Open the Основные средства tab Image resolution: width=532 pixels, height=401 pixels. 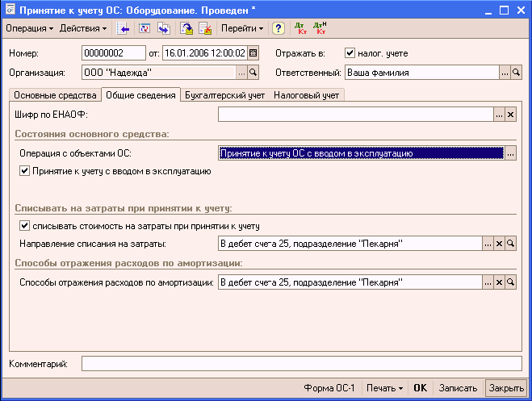[55, 95]
